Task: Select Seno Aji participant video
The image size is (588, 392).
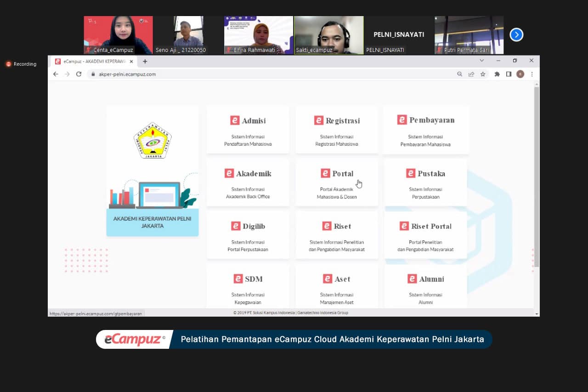Action: click(x=188, y=35)
